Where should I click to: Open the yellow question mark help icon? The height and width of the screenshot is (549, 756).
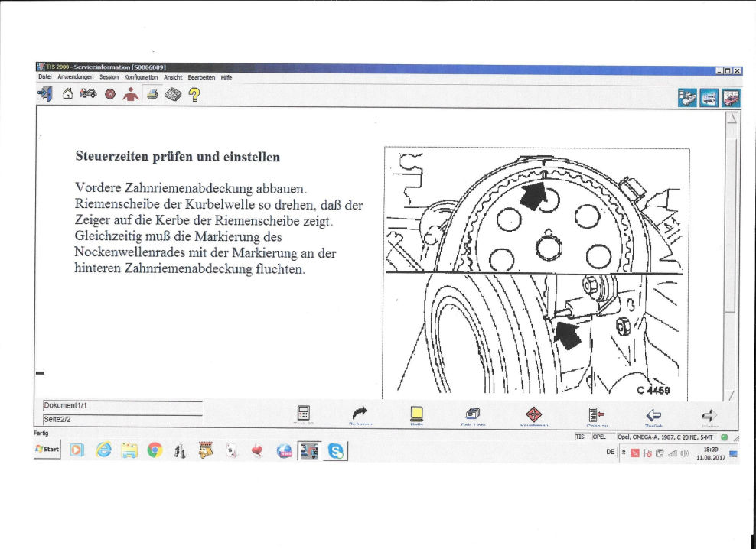(194, 94)
